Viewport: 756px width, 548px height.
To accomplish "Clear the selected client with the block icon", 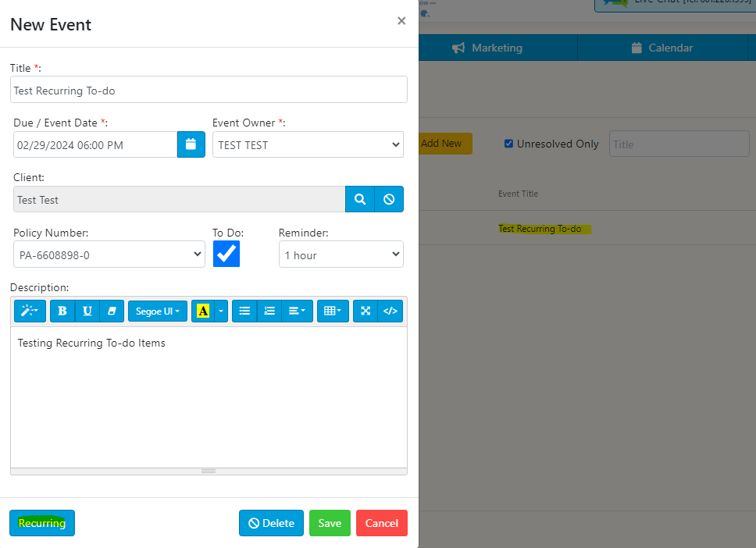I will 389,199.
